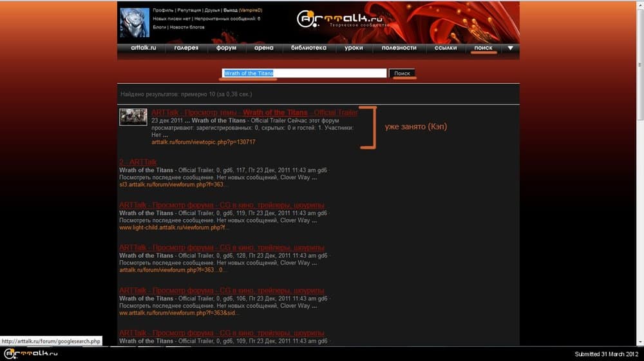The image size is (644, 361).
Task: Open the библиотека section
Action: 308,48
